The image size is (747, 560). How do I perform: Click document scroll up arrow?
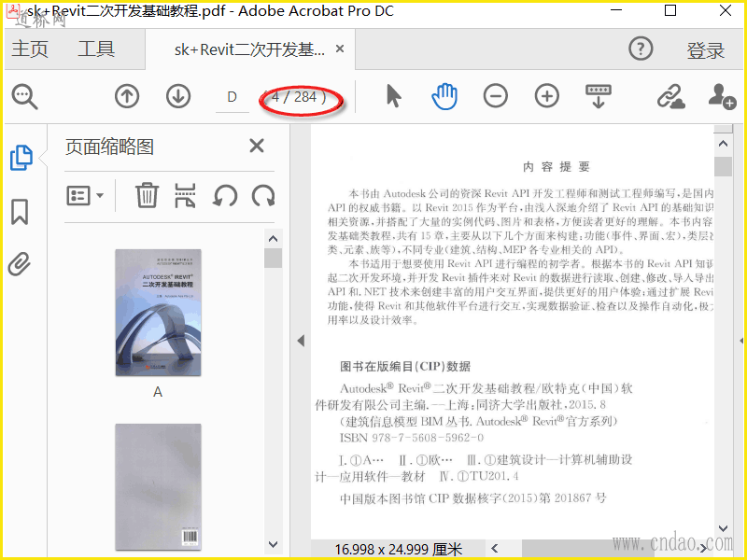[723, 144]
